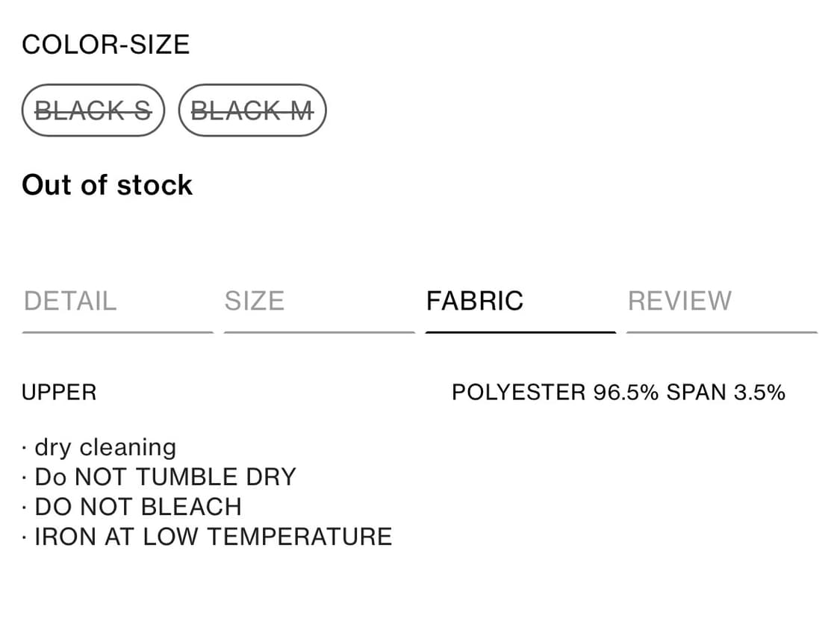Select the FABRIC tab

tap(475, 301)
